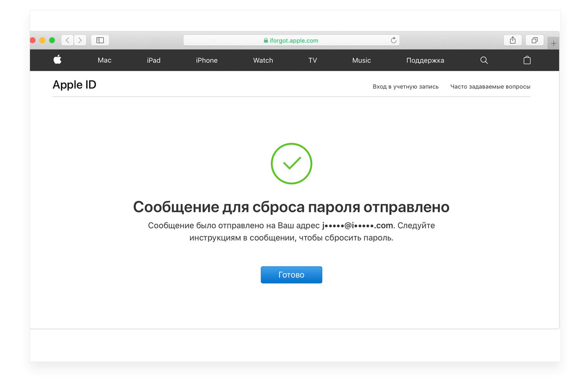This screenshot has width=588, height=379.
Task: Click Часто задаваемые вопросы link
Action: click(x=490, y=86)
